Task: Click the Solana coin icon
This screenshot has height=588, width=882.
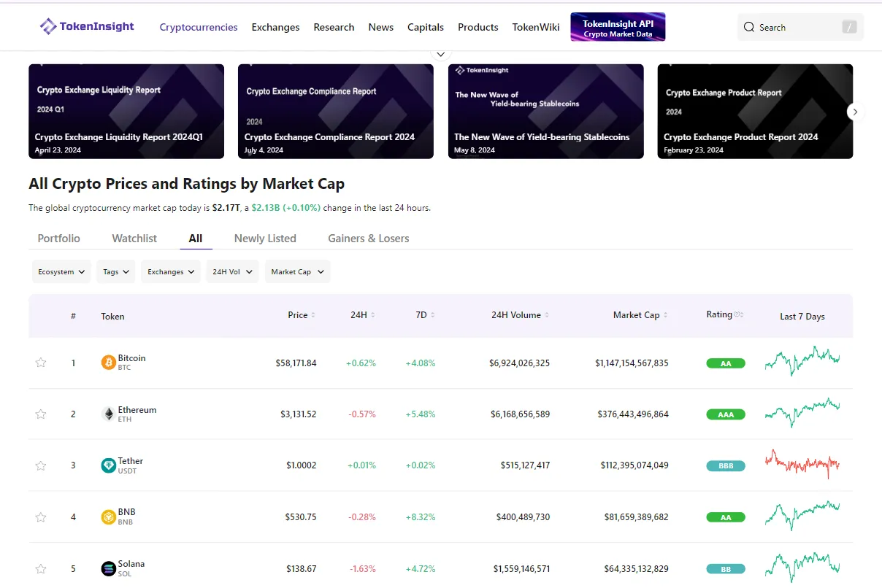Action: [107, 568]
